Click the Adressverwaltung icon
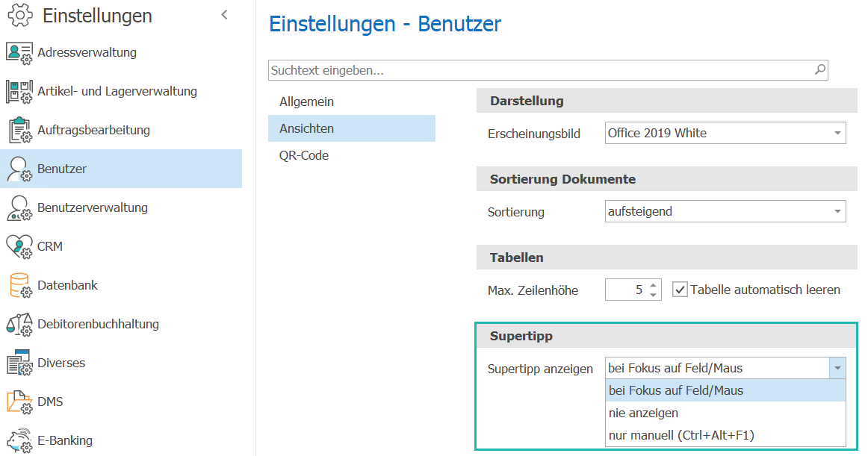The width and height of the screenshot is (868, 456). (x=19, y=54)
